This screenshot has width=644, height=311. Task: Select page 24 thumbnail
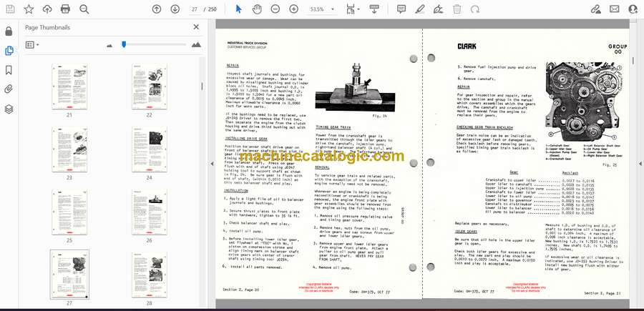pyautogui.click(x=150, y=149)
